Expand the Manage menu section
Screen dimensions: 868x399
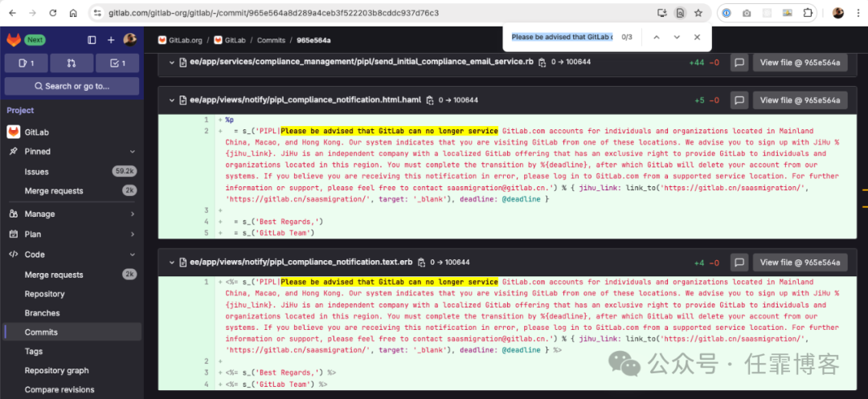click(x=72, y=214)
